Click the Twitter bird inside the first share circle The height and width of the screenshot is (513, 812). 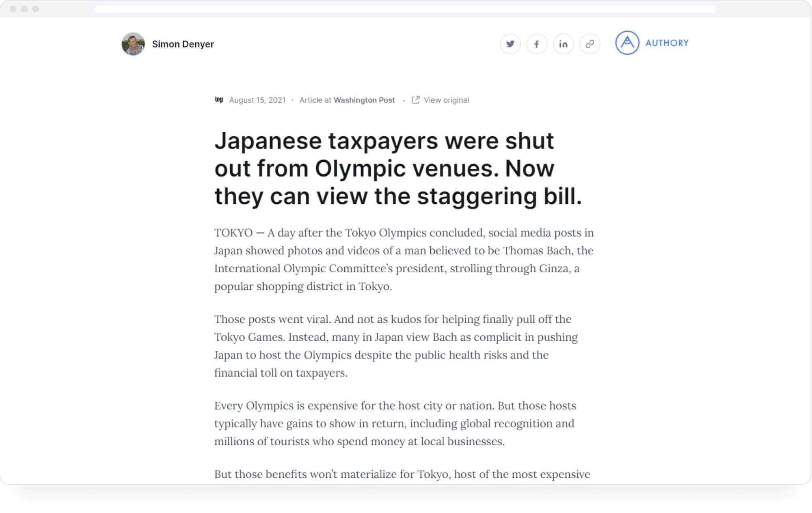click(x=510, y=44)
